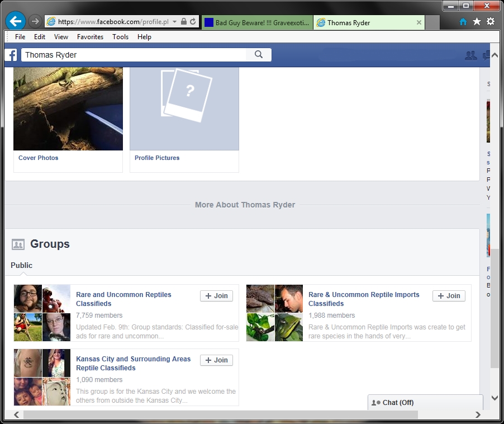Image resolution: width=504 pixels, height=424 pixels.
Task: Open Rare & Uncommon Reptile Imports Classifieds
Action: [364, 299]
